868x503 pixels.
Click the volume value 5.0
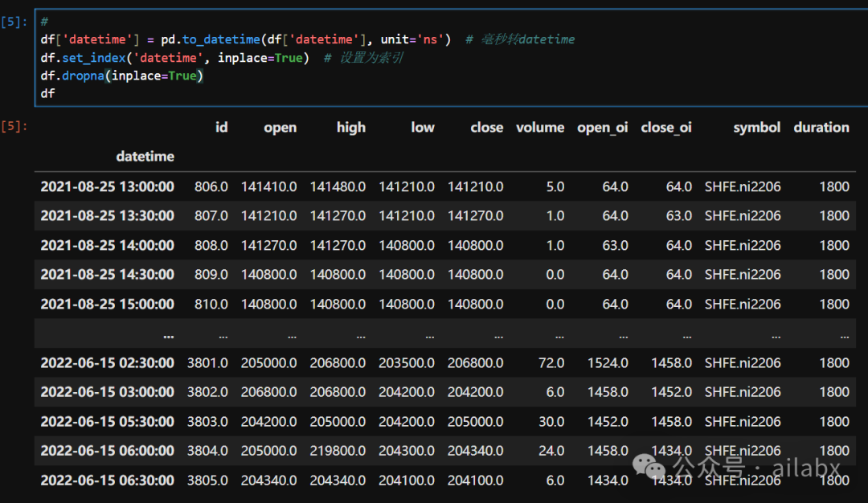(x=555, y=186)
